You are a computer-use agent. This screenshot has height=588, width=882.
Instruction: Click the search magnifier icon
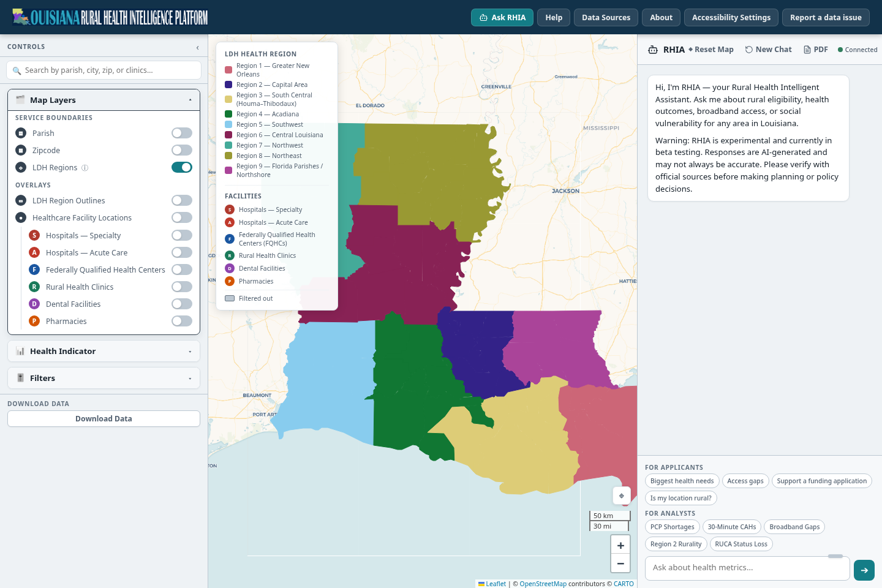[x=17, y=70]
